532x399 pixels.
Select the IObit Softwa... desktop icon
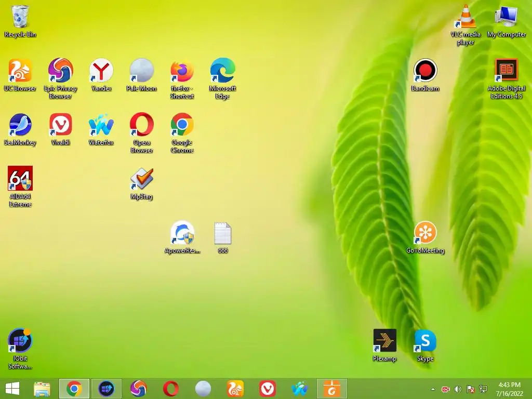20,349
